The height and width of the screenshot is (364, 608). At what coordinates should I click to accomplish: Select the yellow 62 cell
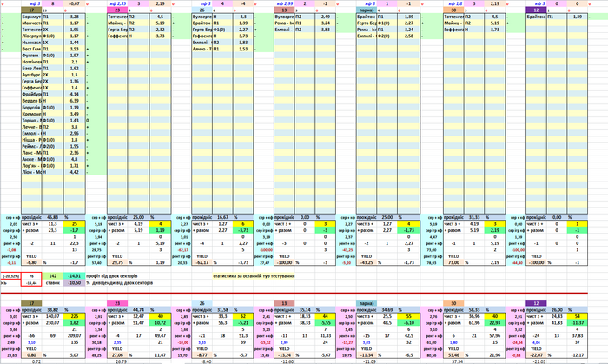[242, 316]
